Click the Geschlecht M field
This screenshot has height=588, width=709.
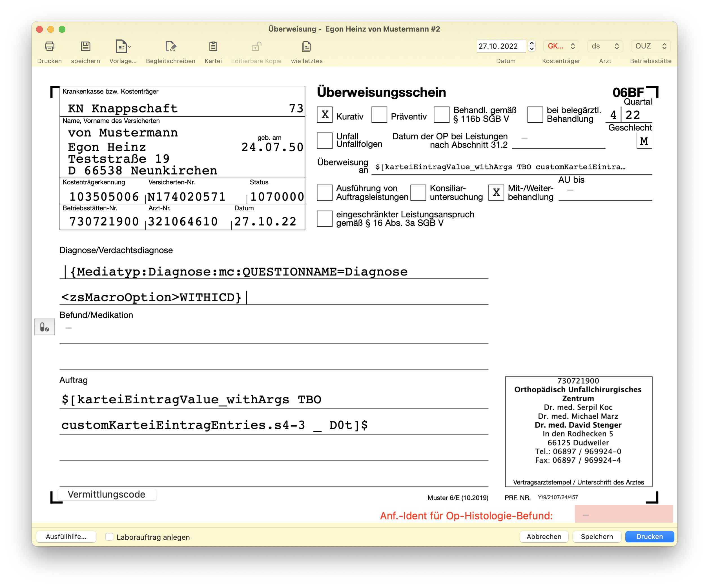pos(644,141)
